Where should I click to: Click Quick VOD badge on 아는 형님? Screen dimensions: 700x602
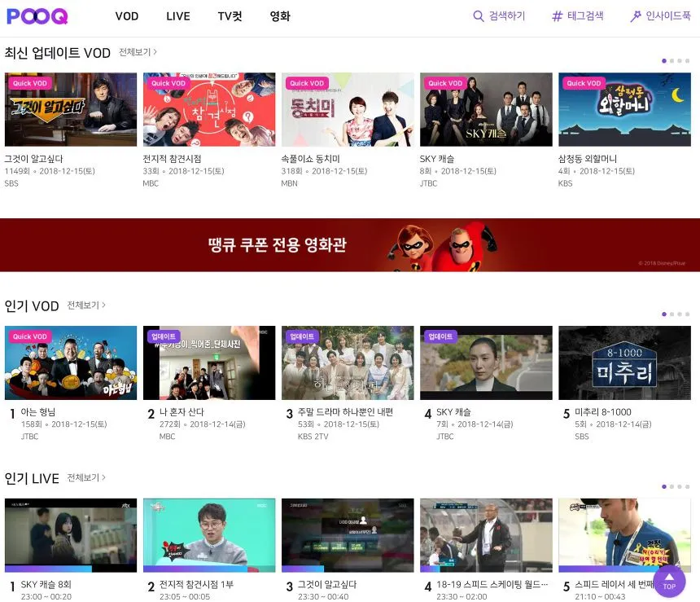click(30, 336)
